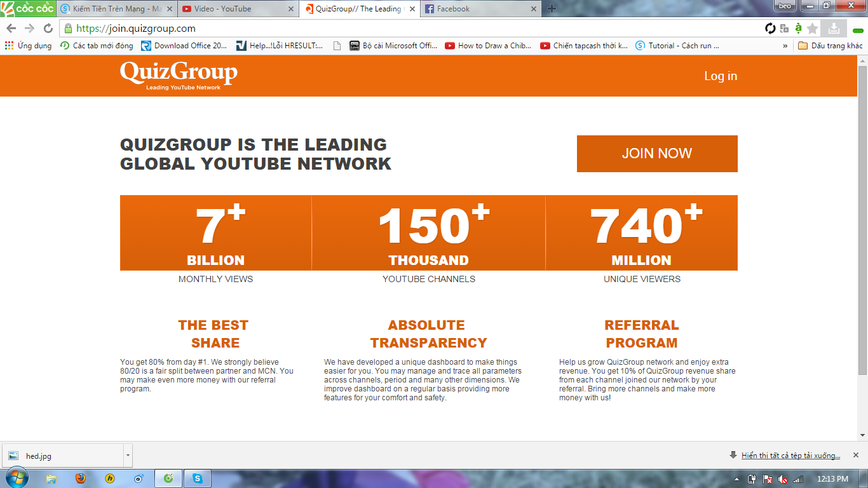Viewport: 868px width, 488px height.
Task: Reload the QuizGroup page
Action: click(48, 29)
